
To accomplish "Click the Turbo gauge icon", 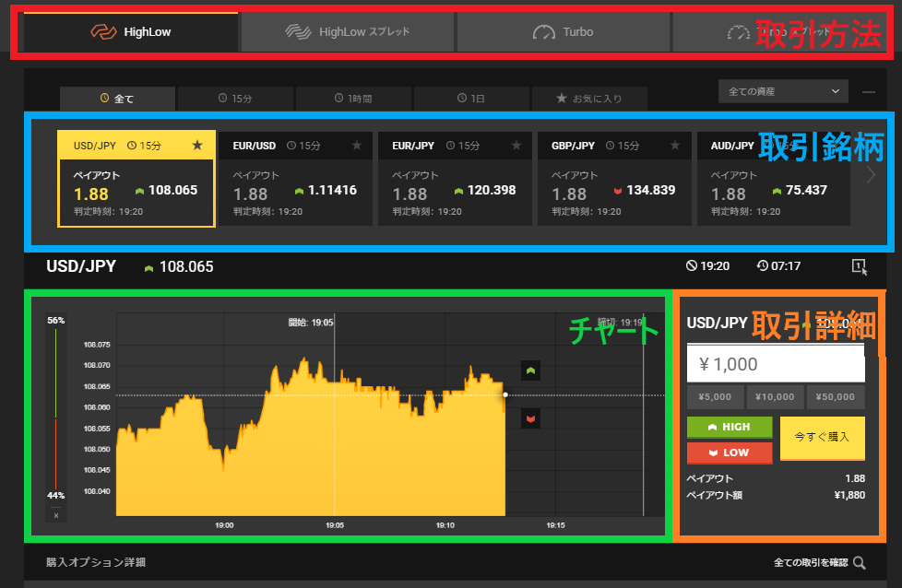I will pos(543,32).
